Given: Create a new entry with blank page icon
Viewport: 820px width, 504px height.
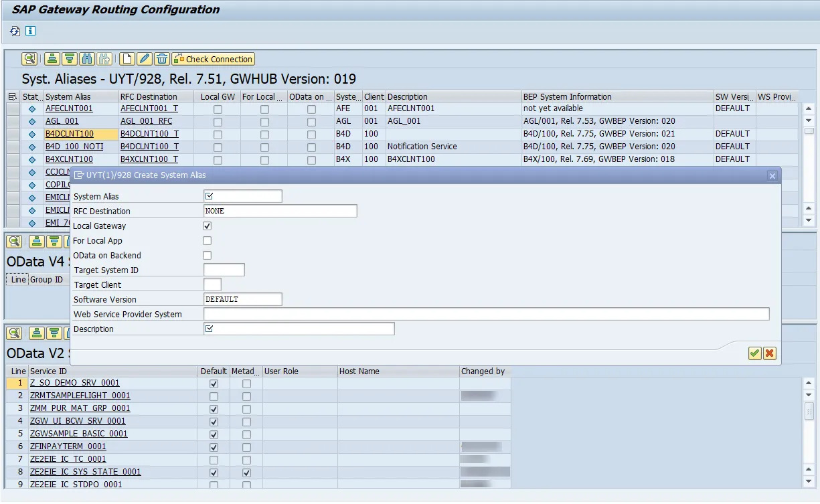Looking at the screenshot, I should [x=127, y=58].
